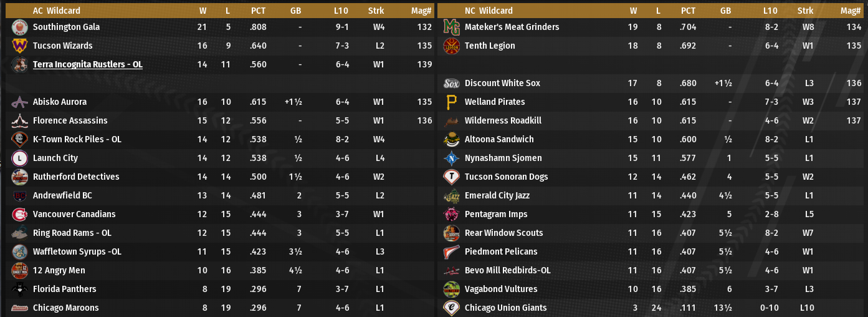
Task: Sort NC Wildcard by GB column
Action: point(725,11)
